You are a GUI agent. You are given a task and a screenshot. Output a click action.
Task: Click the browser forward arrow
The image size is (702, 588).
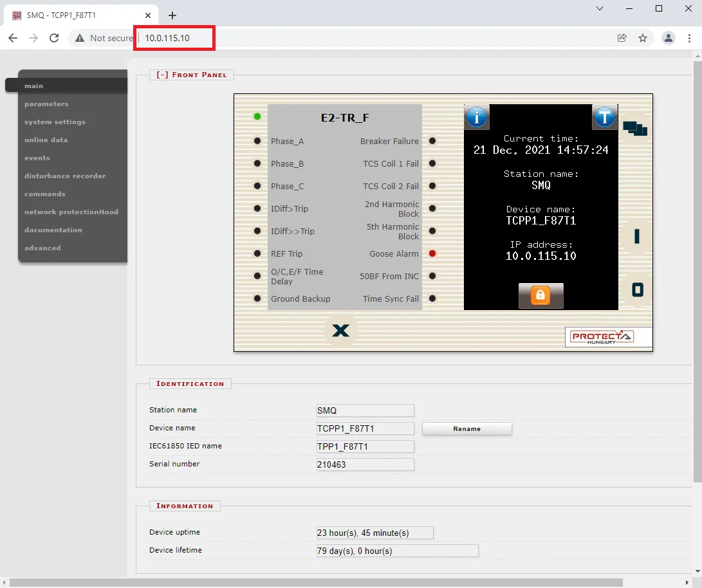(33, 38)
